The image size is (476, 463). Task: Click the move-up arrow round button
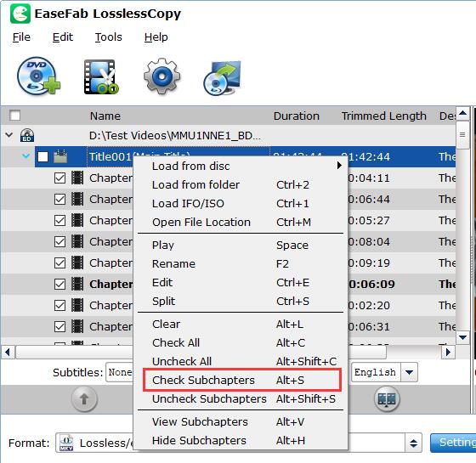pos(84,398)
